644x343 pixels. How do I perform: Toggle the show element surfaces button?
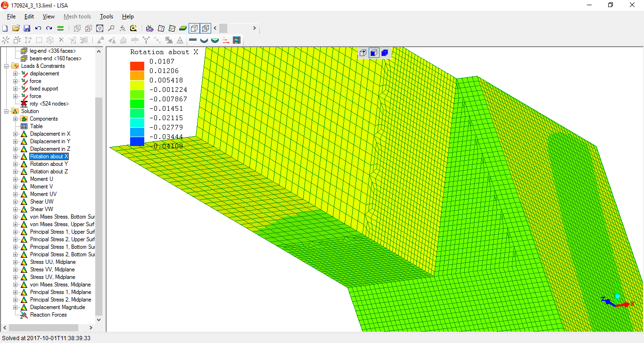pos(194,28)
